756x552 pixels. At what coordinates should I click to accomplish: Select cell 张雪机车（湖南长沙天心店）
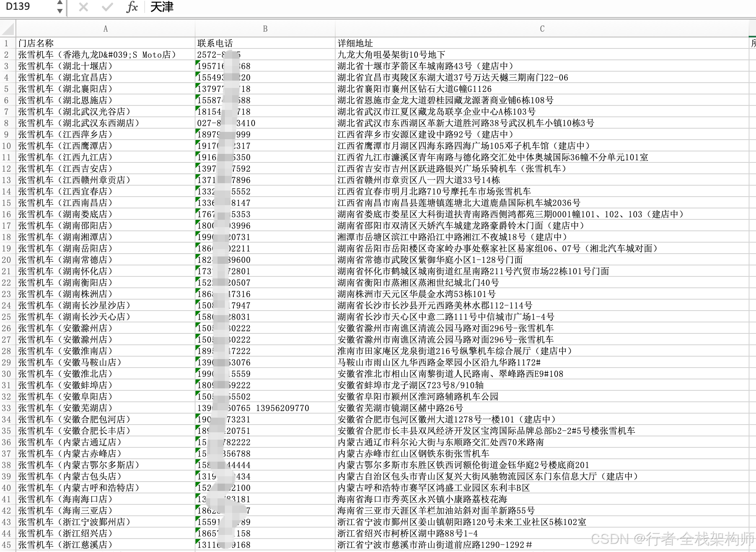click(105, 317)
